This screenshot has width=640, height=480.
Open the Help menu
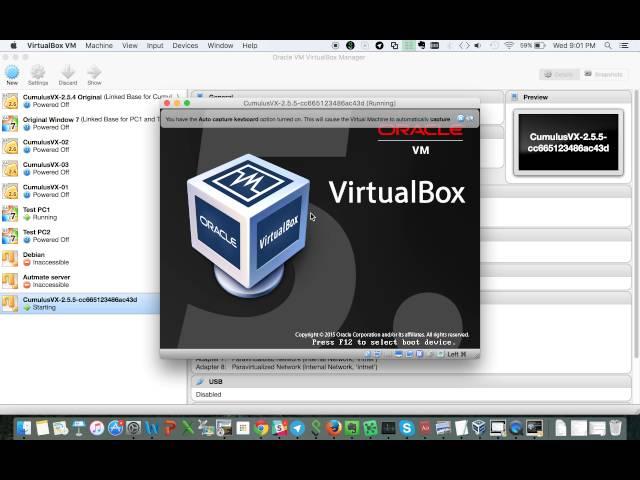click(x=250, y=46)
